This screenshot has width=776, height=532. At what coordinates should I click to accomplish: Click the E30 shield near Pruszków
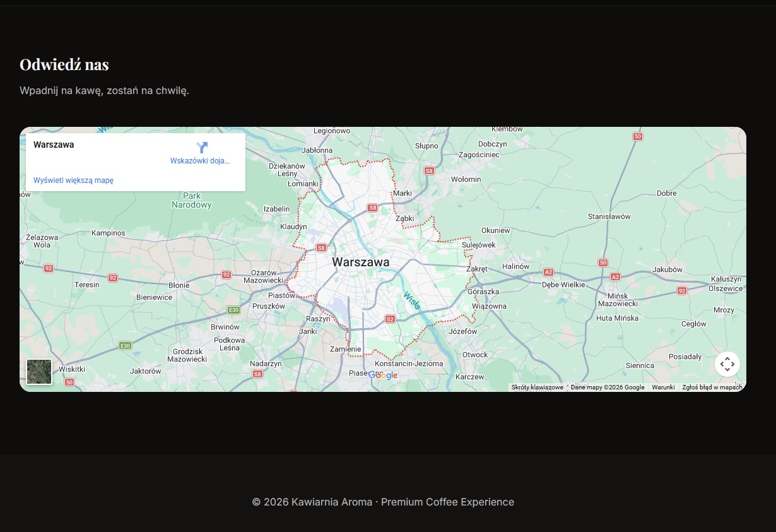[x=233, y=310]
